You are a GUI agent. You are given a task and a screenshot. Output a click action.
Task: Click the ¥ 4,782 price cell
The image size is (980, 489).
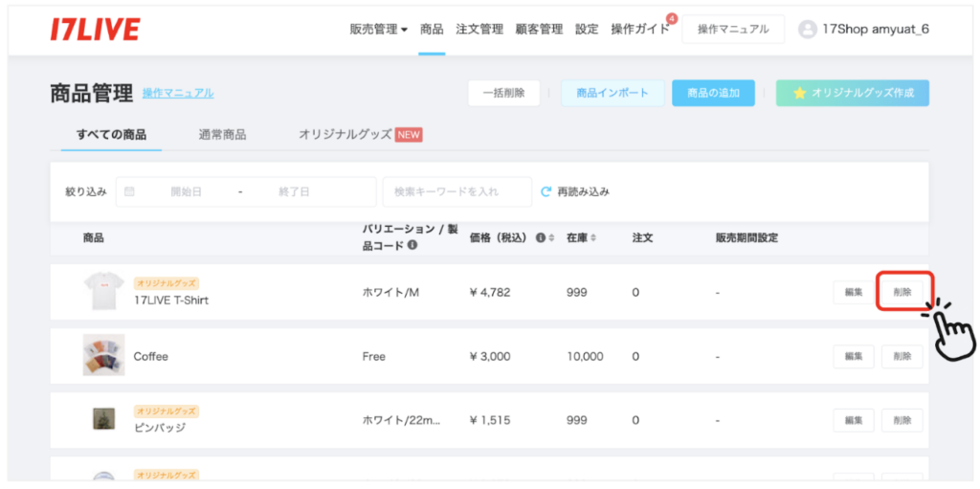click(x=490, y=292)
